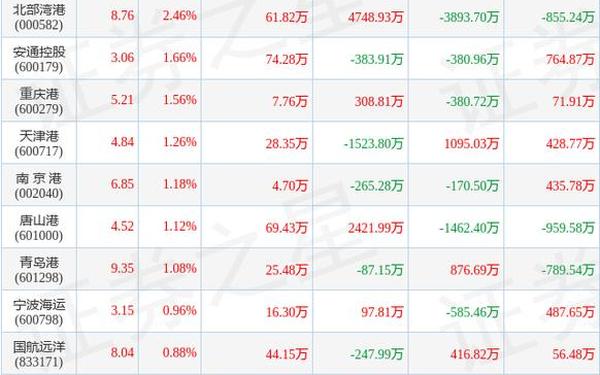
Task: Click the -3893.70万 cell in first row
Action: click(469, 17)
